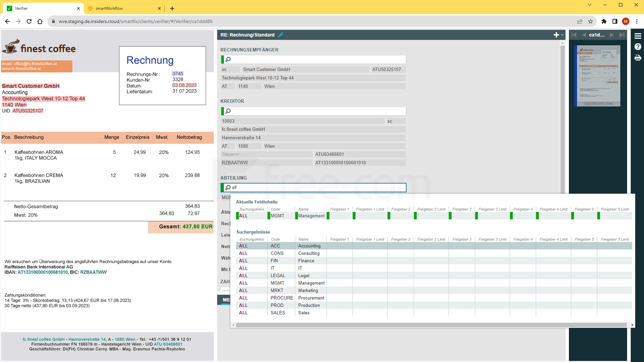Open a new browser tab
Viewport: 644px width, 362px height.
click(172, 8)
